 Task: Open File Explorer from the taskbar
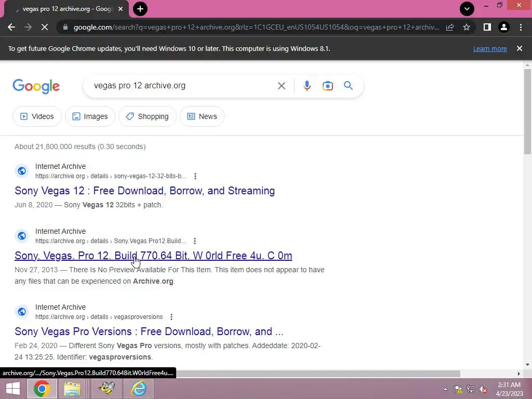pyautogui.click(x=72, y=389)
